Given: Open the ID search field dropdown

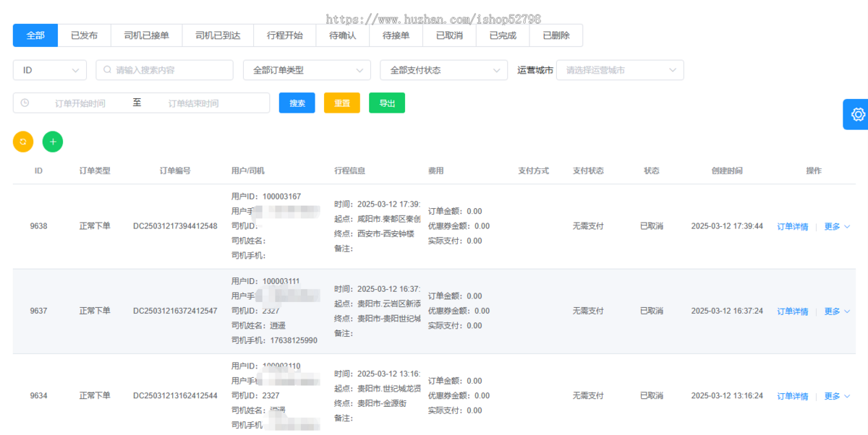Looking at the screenshot, I should pos(50,70).
